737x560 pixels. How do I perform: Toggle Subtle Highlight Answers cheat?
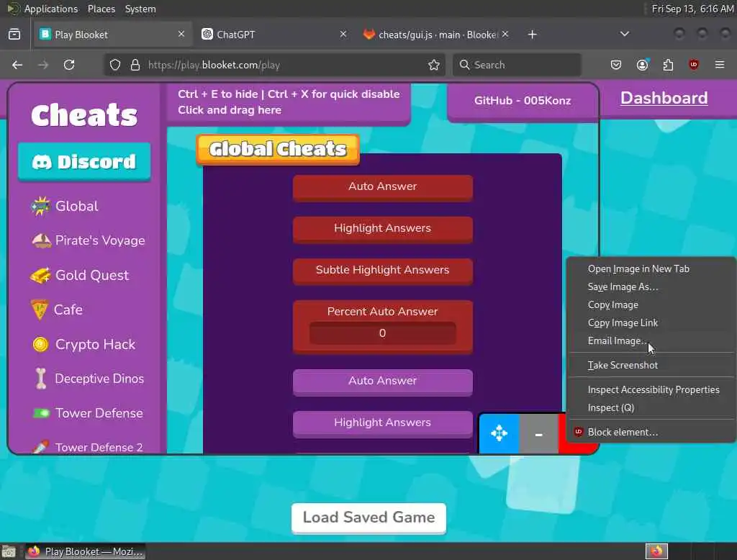click(383, 271)
